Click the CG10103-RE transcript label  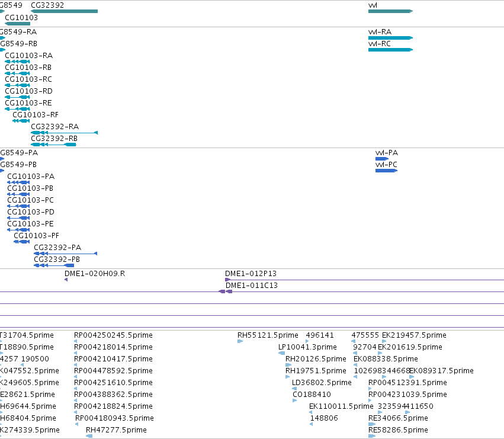point(28,103)
